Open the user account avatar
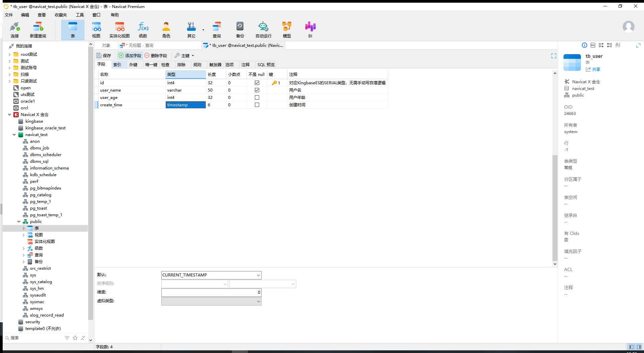 coord(629,26)
